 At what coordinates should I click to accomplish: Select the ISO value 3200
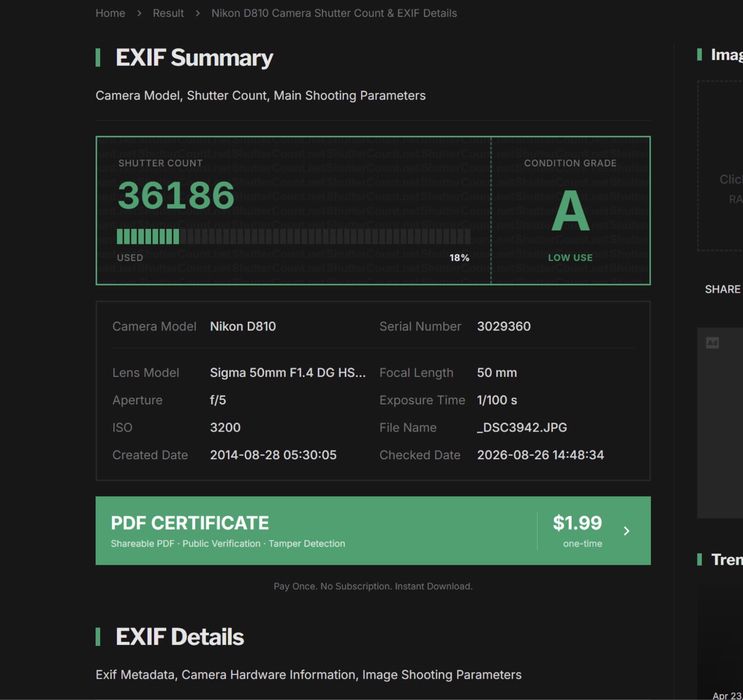pos(225,427)
